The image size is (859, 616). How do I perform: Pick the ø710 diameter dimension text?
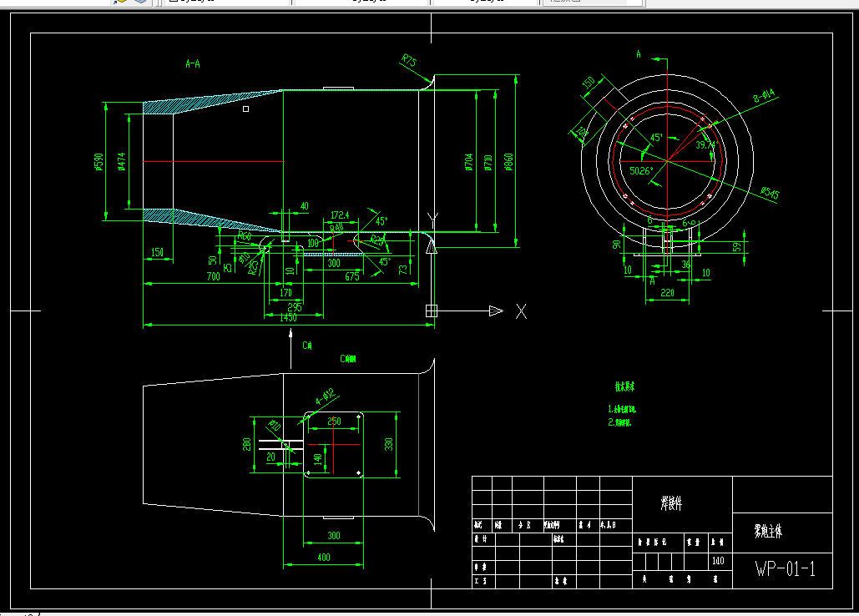(488, 162)
